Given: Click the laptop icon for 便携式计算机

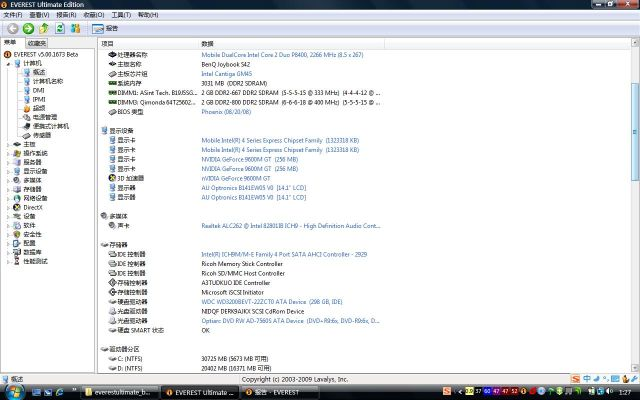Looking at the screenshot, I should (x=27, y=126).
